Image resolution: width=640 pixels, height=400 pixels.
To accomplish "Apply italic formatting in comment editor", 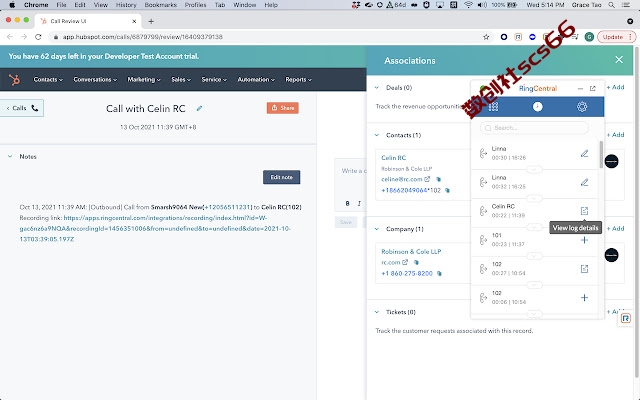I will click(359, 203).
